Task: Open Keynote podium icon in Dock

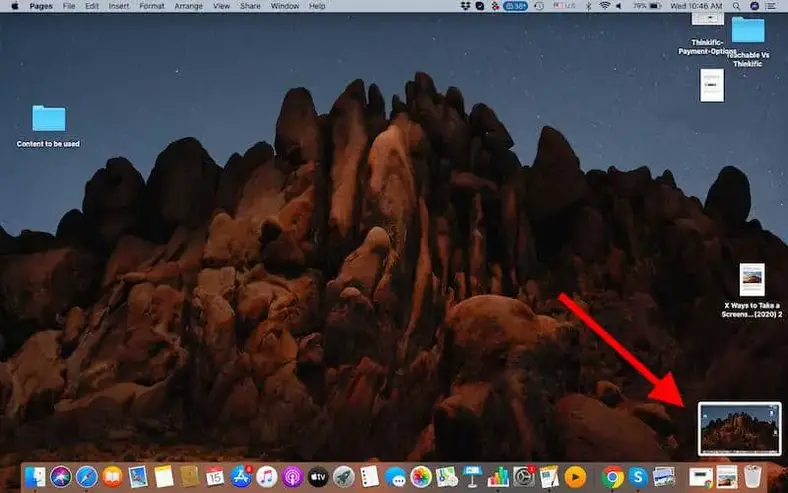Action: (x=472, y=476)
